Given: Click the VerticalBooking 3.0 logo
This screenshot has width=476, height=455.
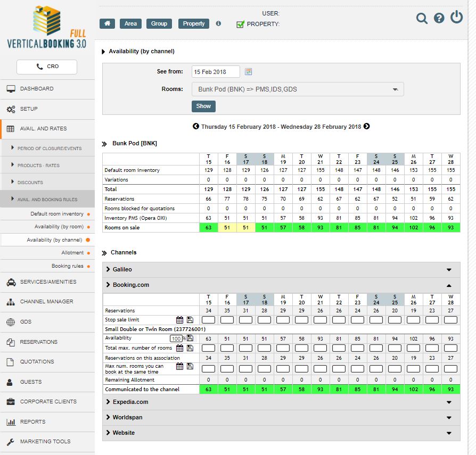Looking at the screenshot, I should 47,27.
